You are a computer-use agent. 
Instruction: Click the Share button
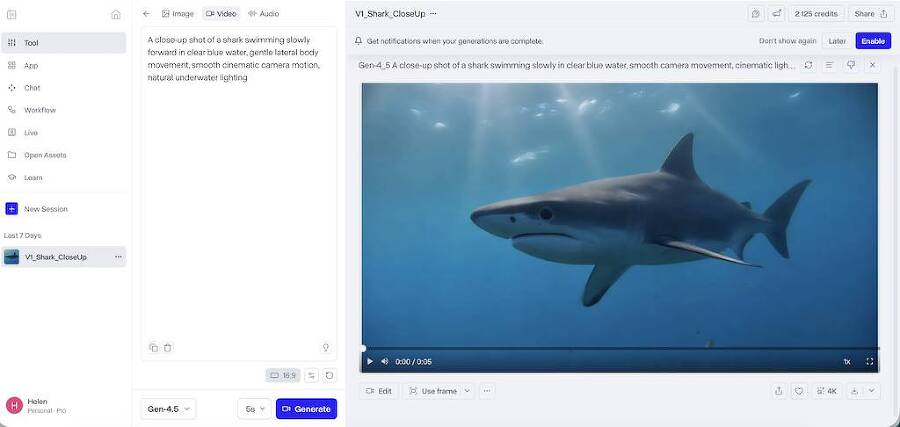tap(870, 14)
